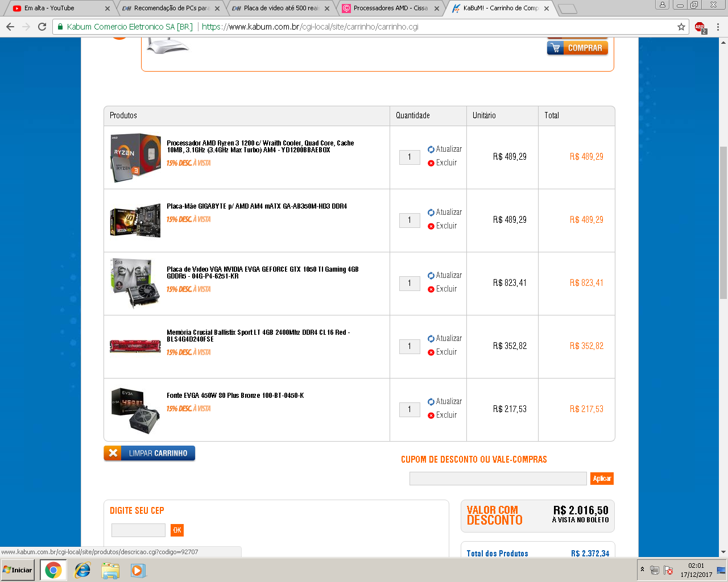Open a new browser tab

click(x=568, y=9)
